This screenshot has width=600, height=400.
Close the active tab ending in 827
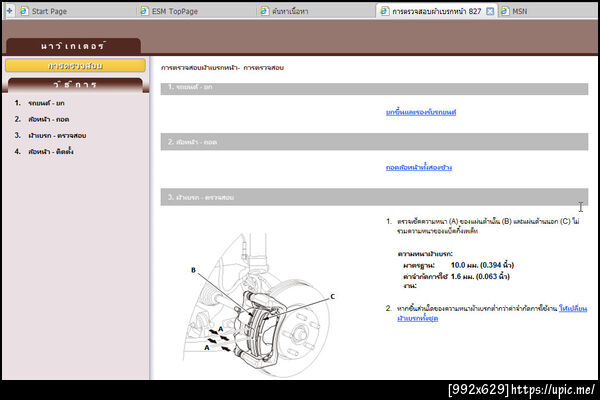point(490,11)
